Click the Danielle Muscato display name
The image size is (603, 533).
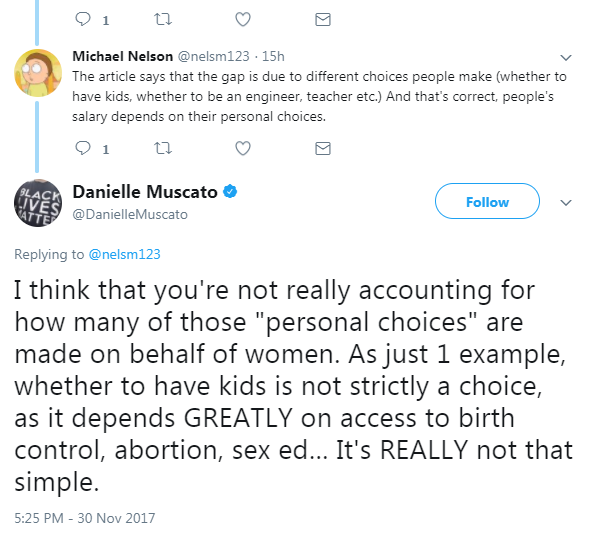click(145, 192)
